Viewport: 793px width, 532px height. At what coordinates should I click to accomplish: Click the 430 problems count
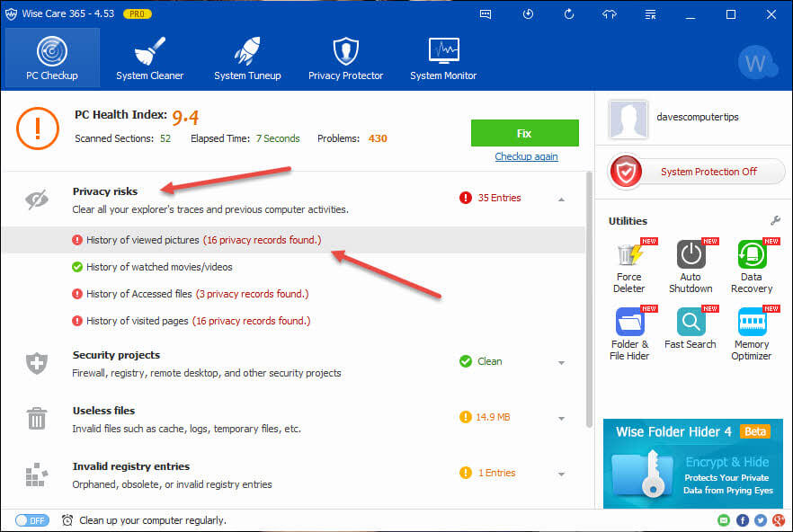pyautogui.click(x=378, y=138)
